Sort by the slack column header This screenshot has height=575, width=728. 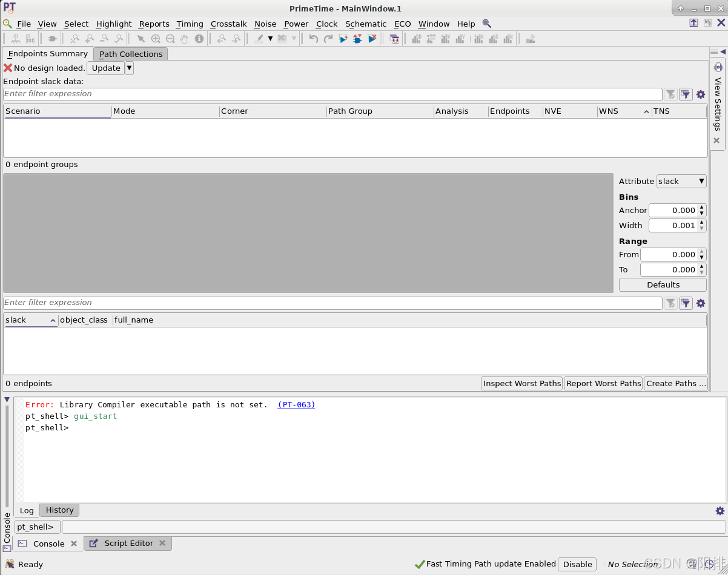point(30,320)
